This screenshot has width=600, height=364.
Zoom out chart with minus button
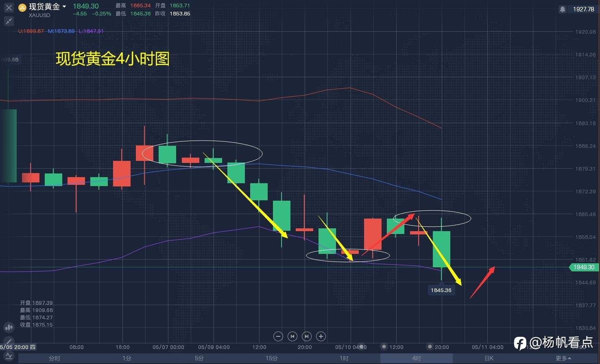pyautogui.click(x=278, y=336)
